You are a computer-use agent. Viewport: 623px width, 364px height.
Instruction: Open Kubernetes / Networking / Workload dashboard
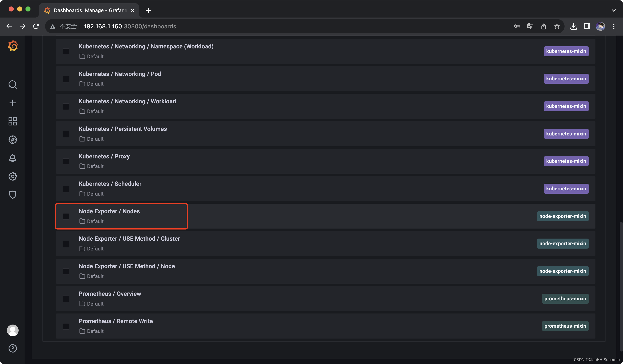tap(127, 101)
